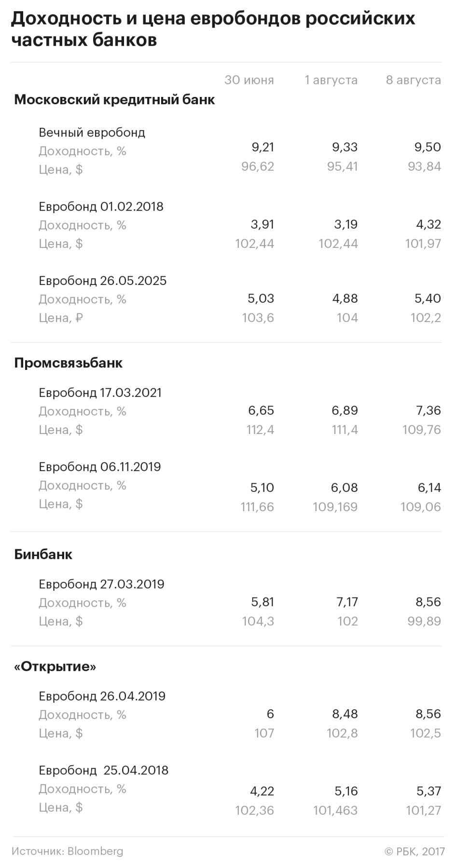Click the "Цена, ₽" ruble price label
The height and width of the screenshot is (868, 456).
[61, 318]
